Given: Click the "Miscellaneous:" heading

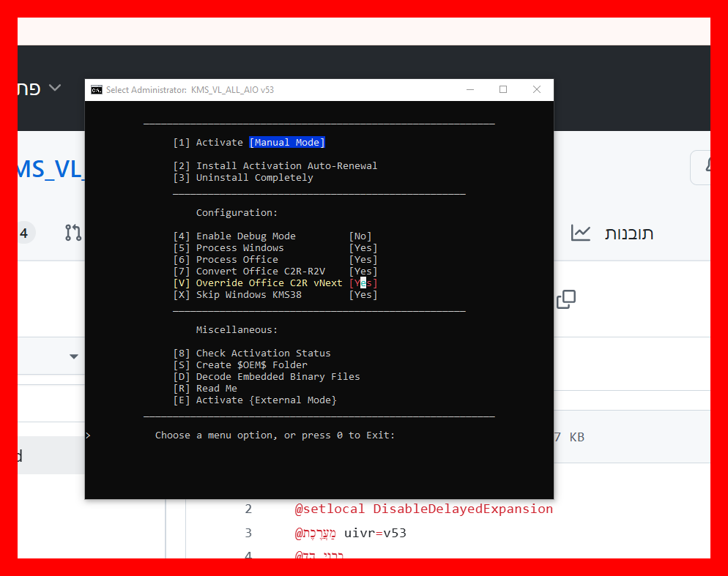Looking at the screenshot, I should click(x=237, y=329).
